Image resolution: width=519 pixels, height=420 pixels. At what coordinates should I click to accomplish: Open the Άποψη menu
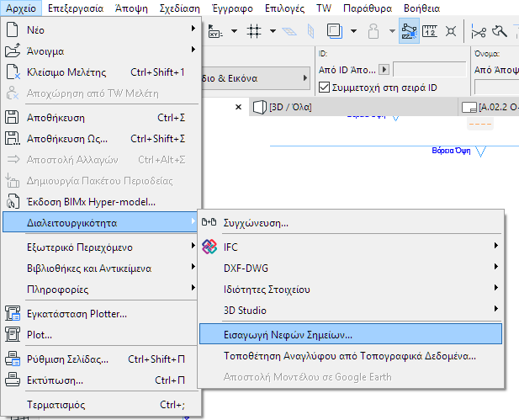(131, 8)
